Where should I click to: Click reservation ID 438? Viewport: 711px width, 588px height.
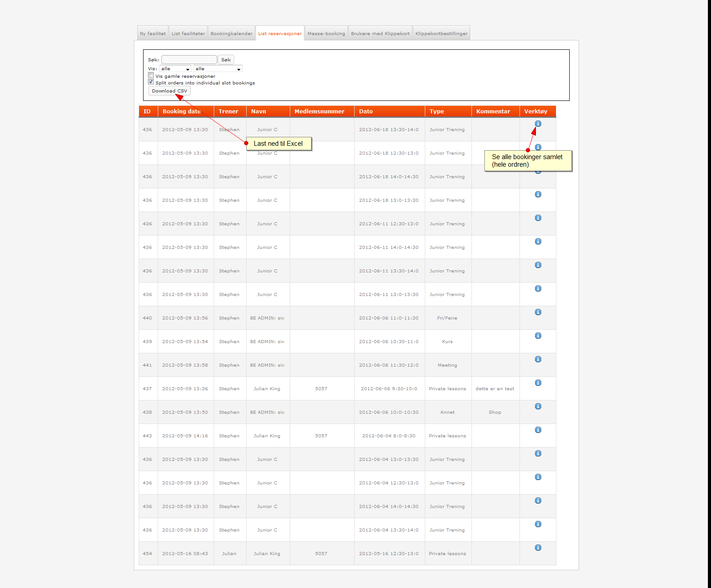pos(147,412)
